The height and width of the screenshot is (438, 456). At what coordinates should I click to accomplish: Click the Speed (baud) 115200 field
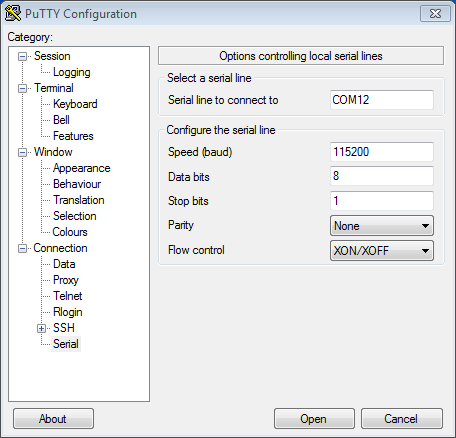(382, 152)
